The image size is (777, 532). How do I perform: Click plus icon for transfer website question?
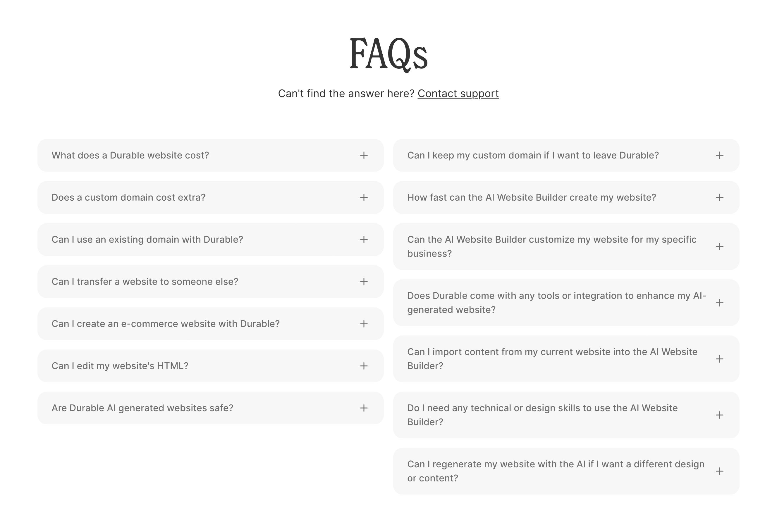[364, 282]
